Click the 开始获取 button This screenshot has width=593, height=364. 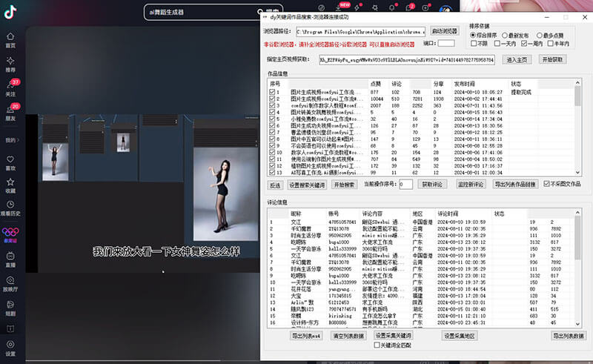tap(552, 60)
